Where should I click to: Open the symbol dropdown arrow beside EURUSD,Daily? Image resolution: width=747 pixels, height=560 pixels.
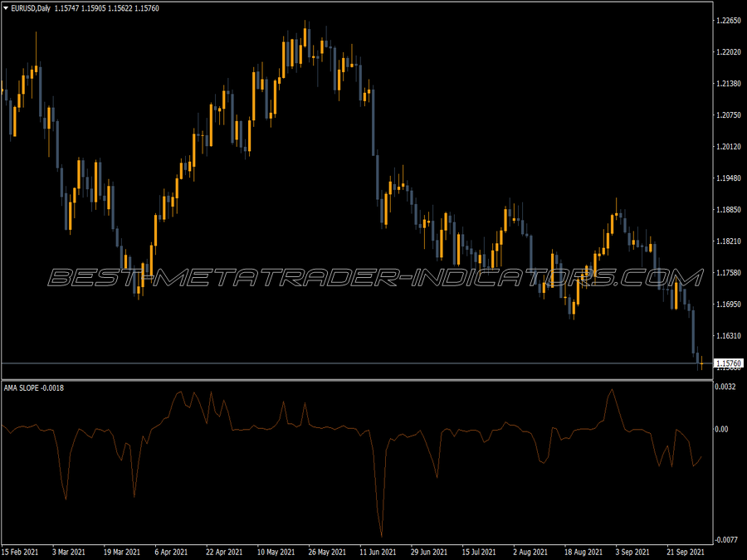(x=7, y=8)
